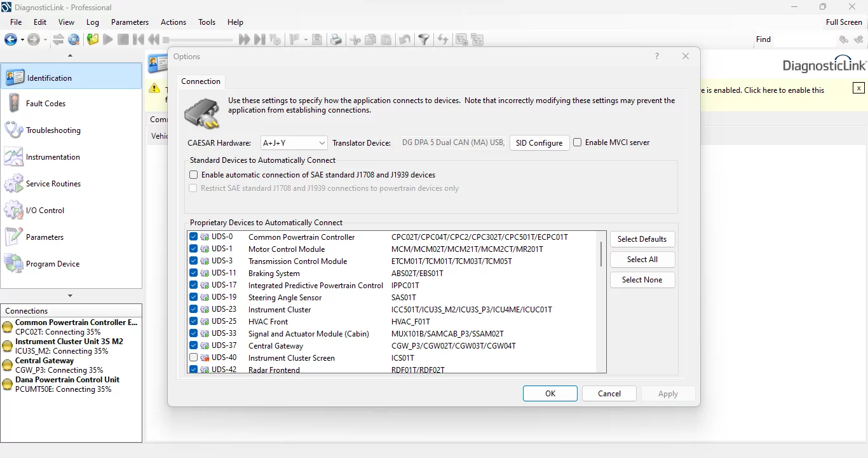The width and height of the screenshot is (868, 458).
Task: Click the printer icon in the toolbar
Action: [336, 40]
